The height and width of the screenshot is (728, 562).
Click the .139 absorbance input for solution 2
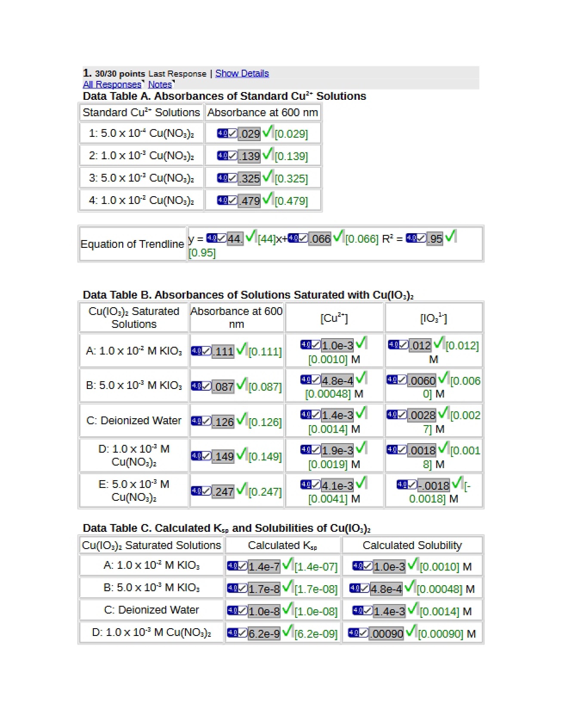click(249, 156)
